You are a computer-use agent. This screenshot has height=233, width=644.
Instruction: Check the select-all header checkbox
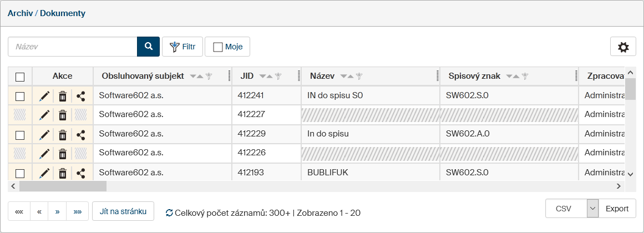[x=20, y=77]
